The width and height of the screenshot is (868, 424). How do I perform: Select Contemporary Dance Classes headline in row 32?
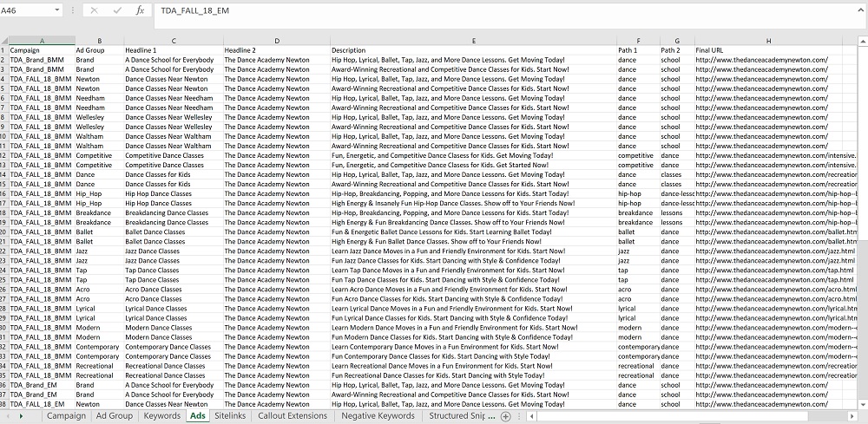pos(174,347)
